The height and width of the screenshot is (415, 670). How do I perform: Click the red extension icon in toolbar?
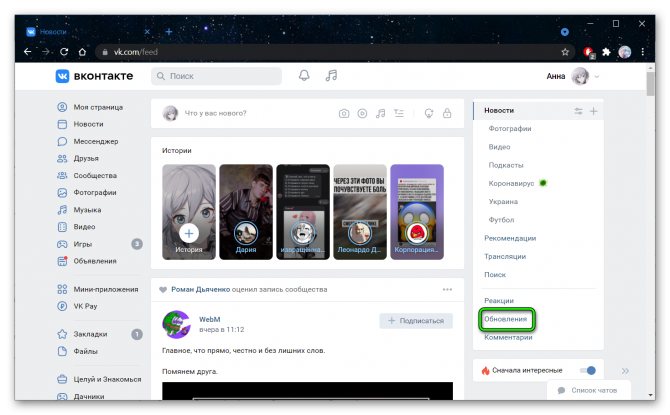pyautogui.click(x=589, y=52)
